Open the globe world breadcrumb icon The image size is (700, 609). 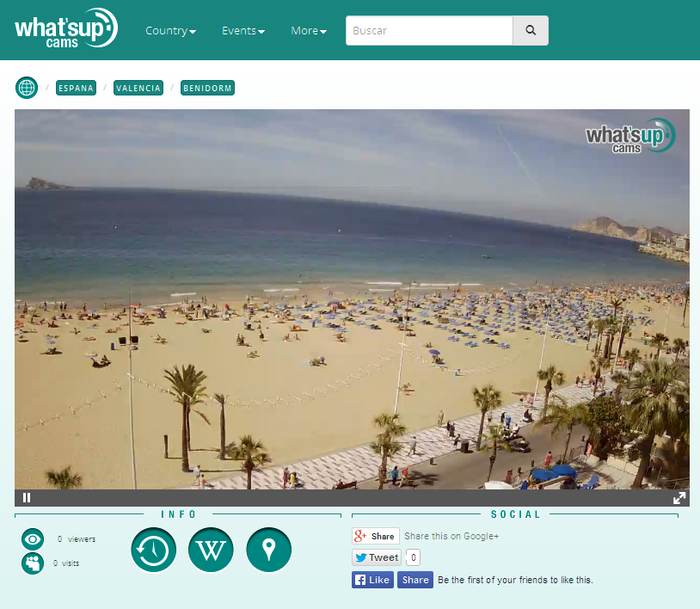coord(27,88)
